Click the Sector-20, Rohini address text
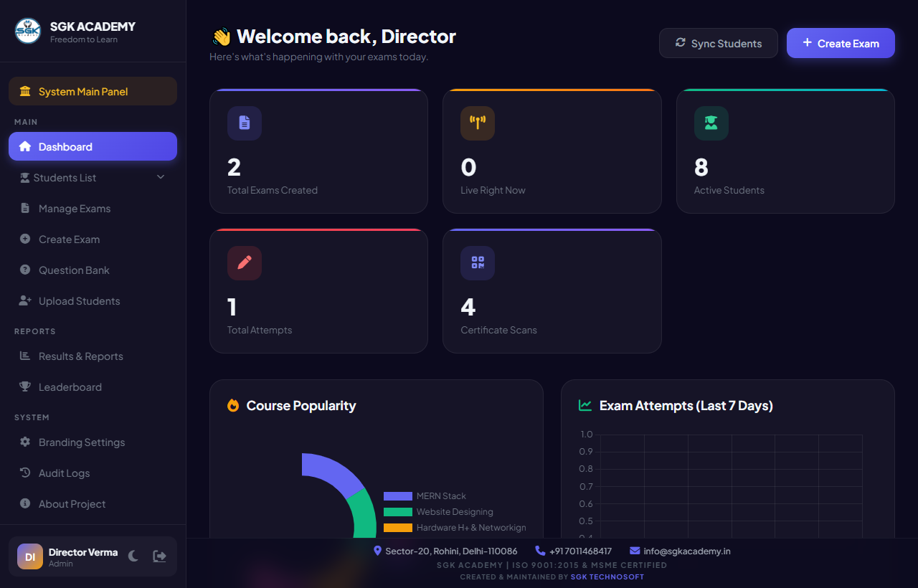 (x=451, y=551)
